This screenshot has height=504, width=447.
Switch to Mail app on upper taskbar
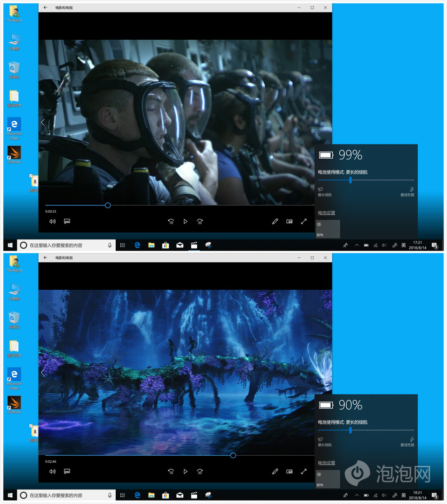pos(180,245)
